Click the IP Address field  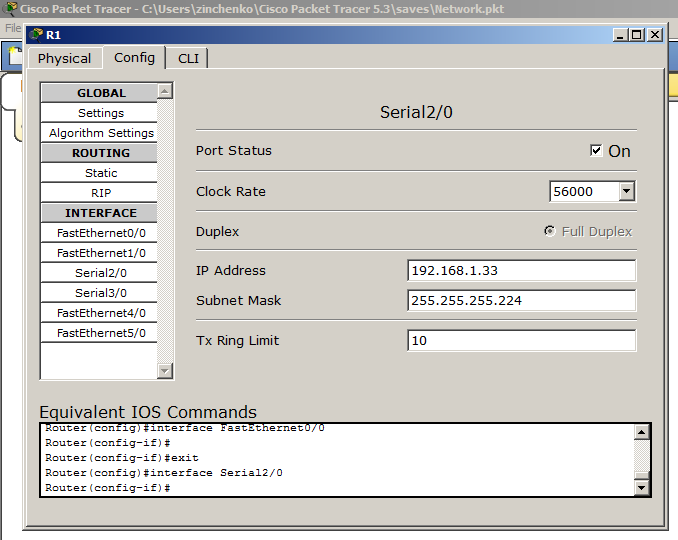[521, 271]
